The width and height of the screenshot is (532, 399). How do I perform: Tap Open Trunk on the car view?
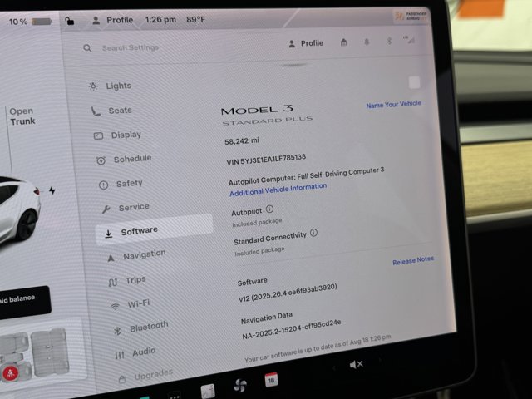pyautogui.click(x=22, y=116)
